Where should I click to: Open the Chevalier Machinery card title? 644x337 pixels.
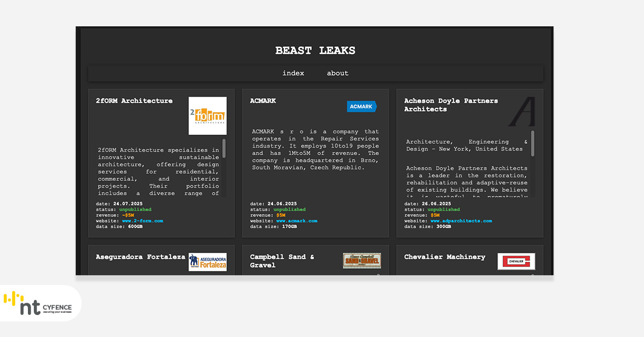[444, 257]
